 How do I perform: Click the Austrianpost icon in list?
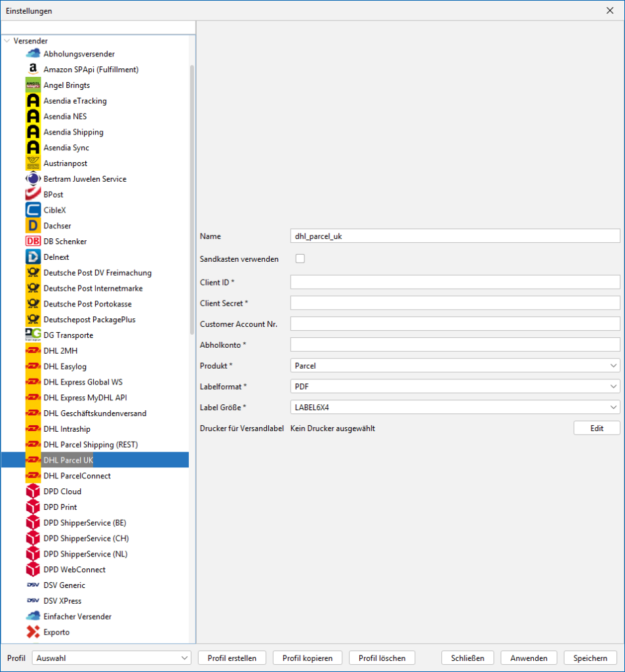(33, 163)
